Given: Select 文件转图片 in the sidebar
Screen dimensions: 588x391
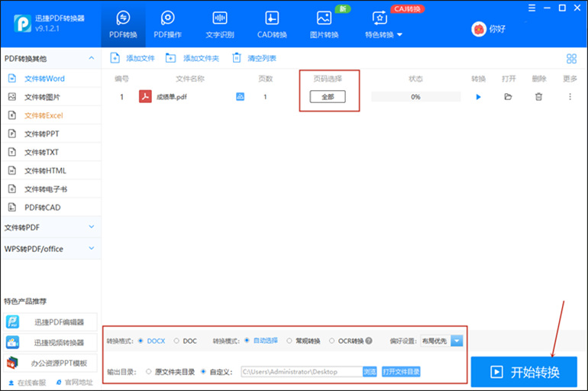Looking at the screenshot, I should [50, 97].
